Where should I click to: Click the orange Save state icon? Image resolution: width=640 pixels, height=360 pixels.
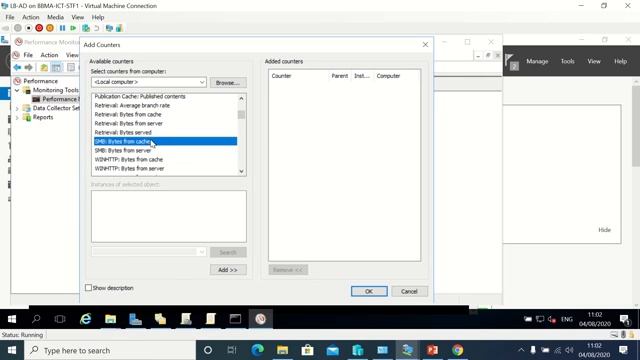coord(50,28)
